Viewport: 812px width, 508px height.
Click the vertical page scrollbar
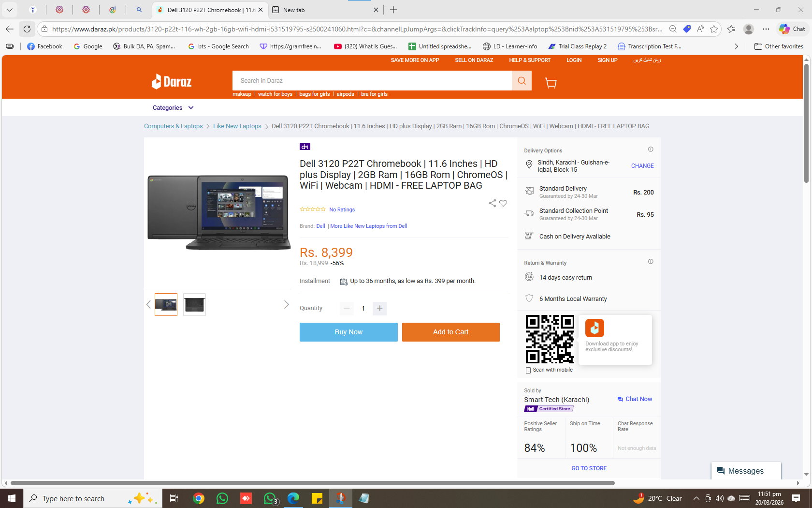coord(806,123)
